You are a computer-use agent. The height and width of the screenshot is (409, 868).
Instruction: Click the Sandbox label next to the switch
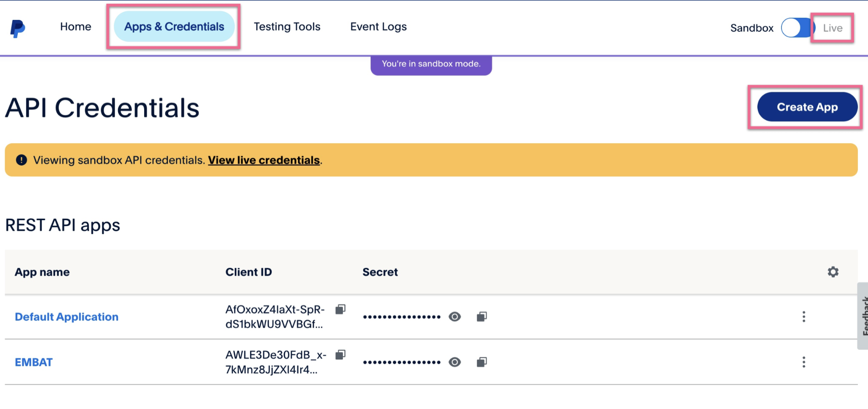point(752,28)
